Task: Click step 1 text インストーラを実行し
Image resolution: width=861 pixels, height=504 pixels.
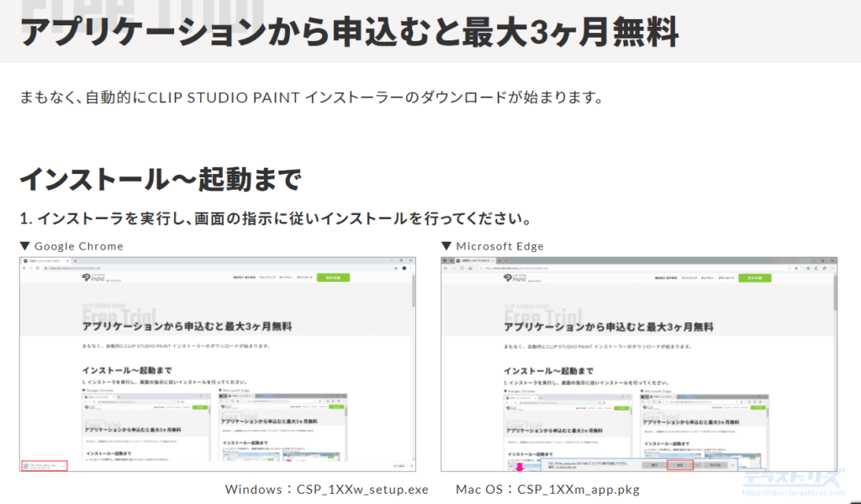Action: tap(276, 219)
